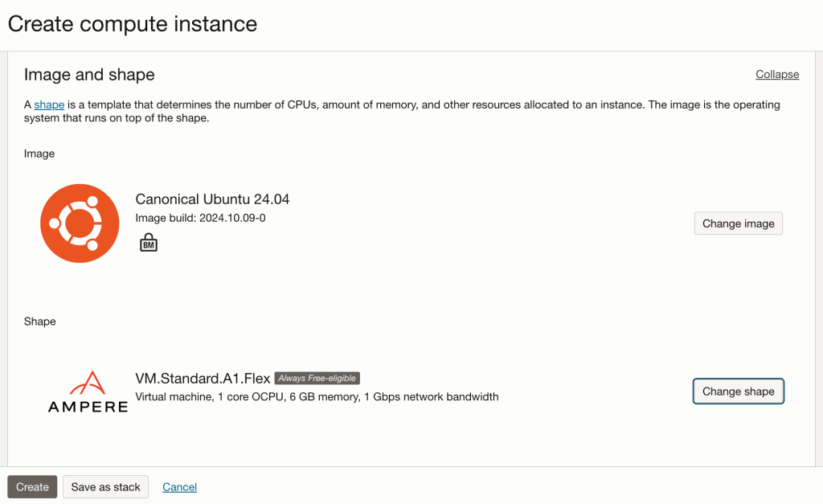Click the Ubuntu logo icon
Image resolution: width=823 pixels, height=504 pixels.
click(x=80, y=223)
